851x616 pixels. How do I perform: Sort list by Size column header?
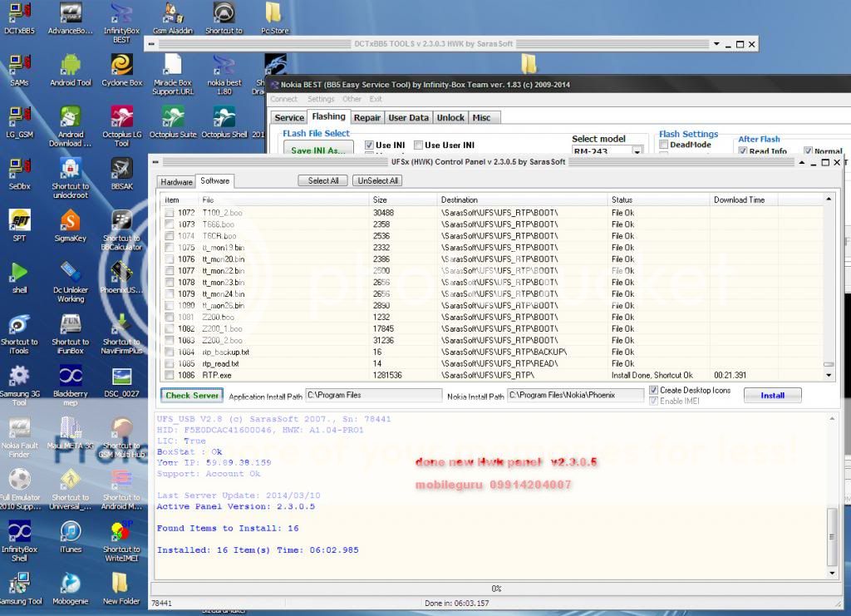403,200
